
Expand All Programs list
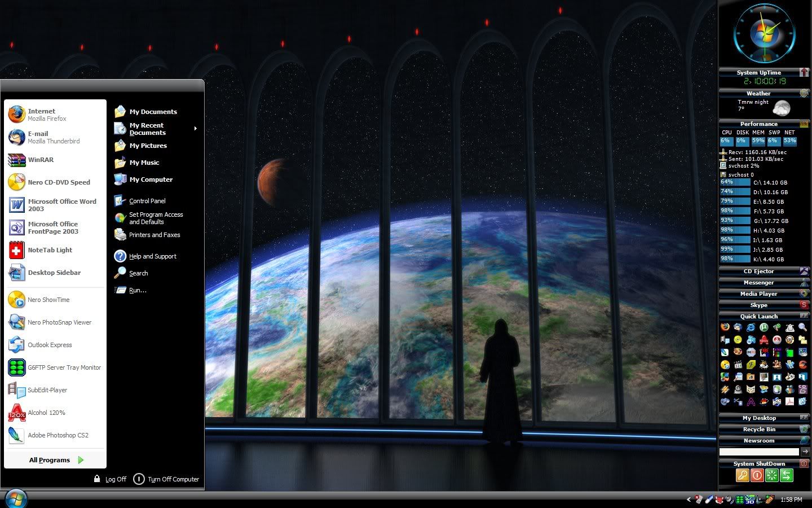[x=55, y=460]
